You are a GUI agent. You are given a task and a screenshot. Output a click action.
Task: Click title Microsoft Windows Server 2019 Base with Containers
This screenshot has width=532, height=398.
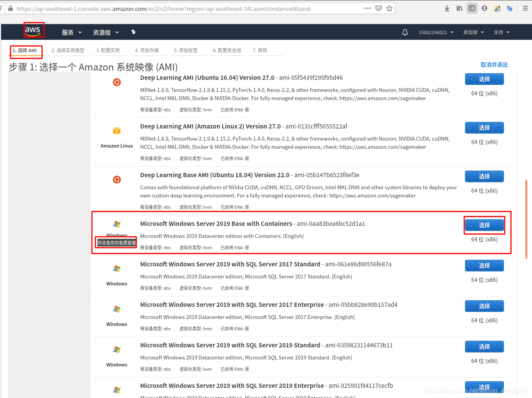(216, 224)
